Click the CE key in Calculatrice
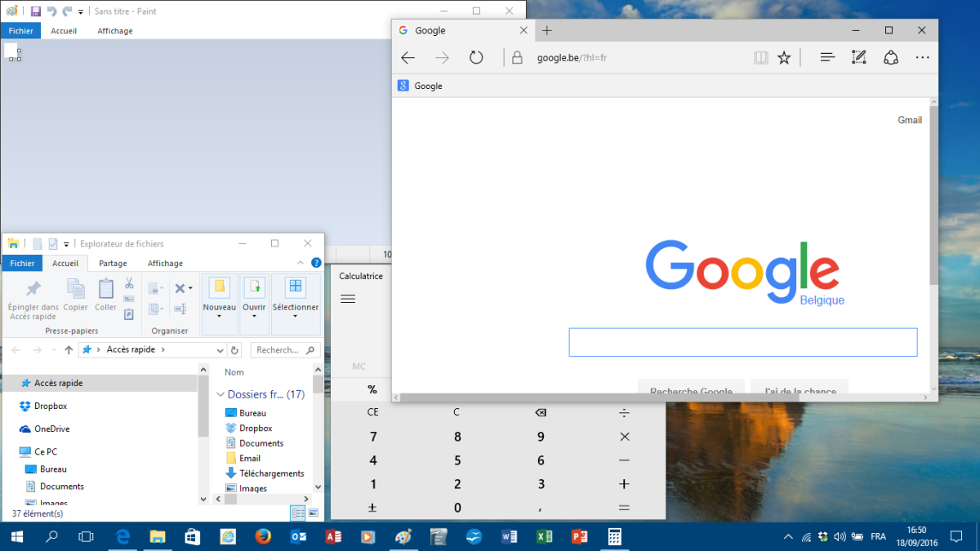Viewport: 980px width, 551px height. (x=372, y=412)
